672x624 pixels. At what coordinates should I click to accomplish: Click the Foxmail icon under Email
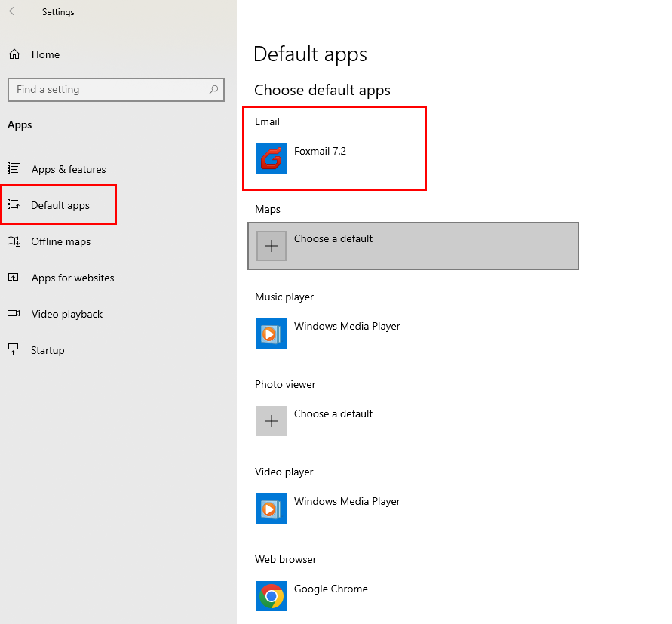pyautogui.click(x=272, y=158)
